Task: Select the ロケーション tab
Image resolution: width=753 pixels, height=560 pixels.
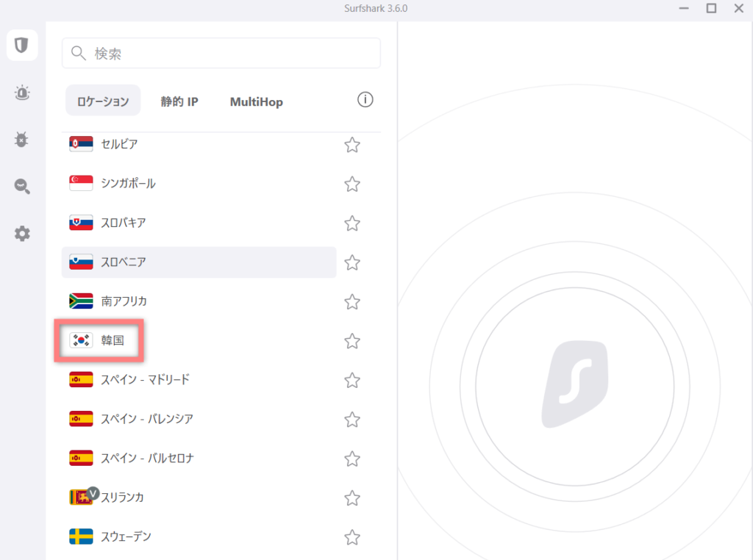Action: (x=103, y=101)
